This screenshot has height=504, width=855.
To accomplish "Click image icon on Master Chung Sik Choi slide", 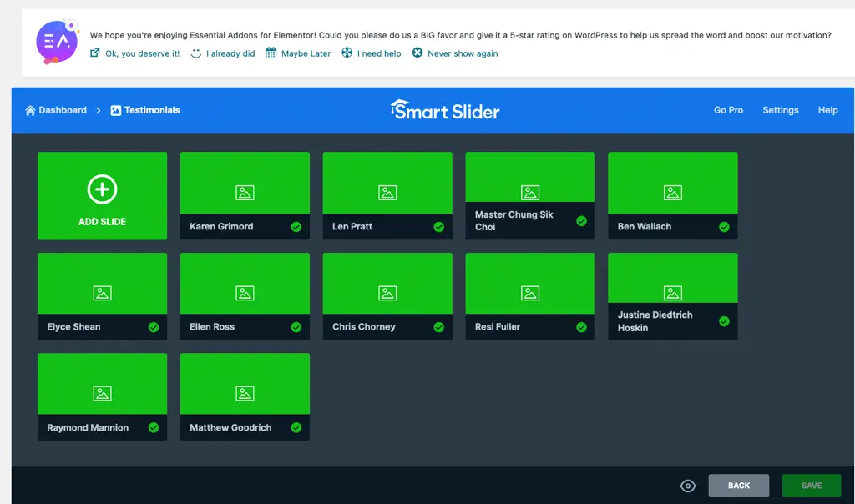I will (x=530, y=192).
